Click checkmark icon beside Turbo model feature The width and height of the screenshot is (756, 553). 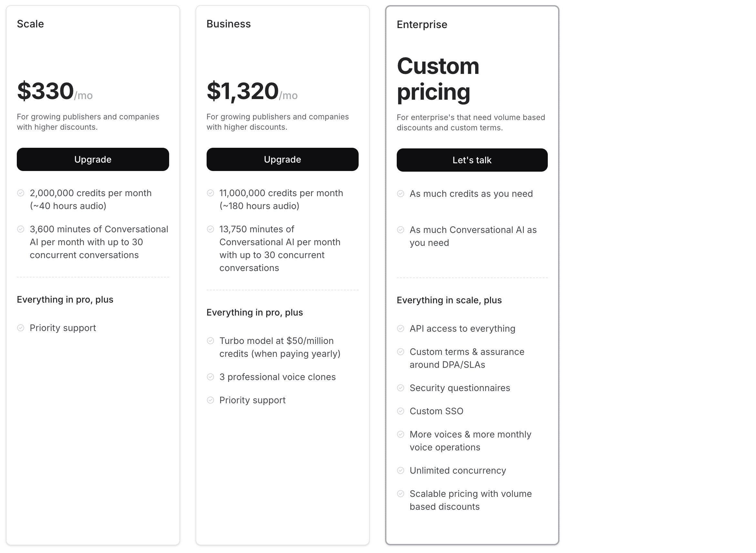[x=210, y=341]
